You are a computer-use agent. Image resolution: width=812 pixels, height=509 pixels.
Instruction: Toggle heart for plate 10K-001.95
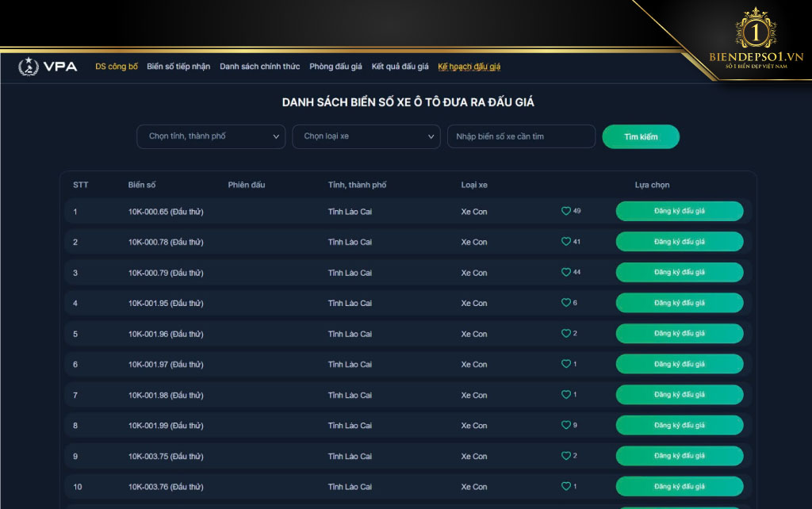[566, 303]
